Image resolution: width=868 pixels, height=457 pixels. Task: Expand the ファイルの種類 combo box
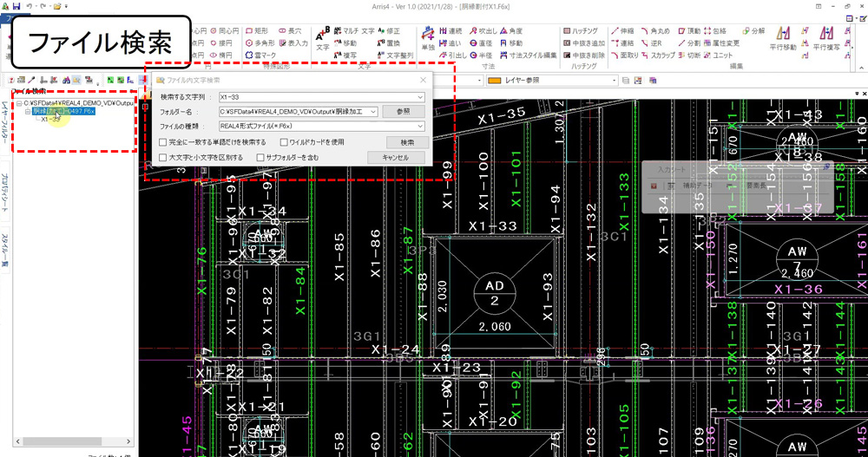[x=420, y=126]
